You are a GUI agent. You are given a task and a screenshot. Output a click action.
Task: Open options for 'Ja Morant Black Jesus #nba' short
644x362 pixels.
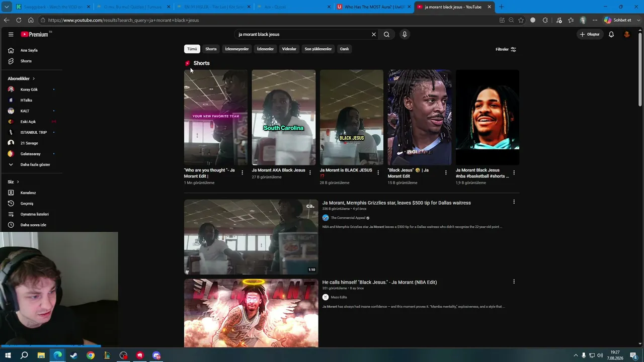pos(514,172)
